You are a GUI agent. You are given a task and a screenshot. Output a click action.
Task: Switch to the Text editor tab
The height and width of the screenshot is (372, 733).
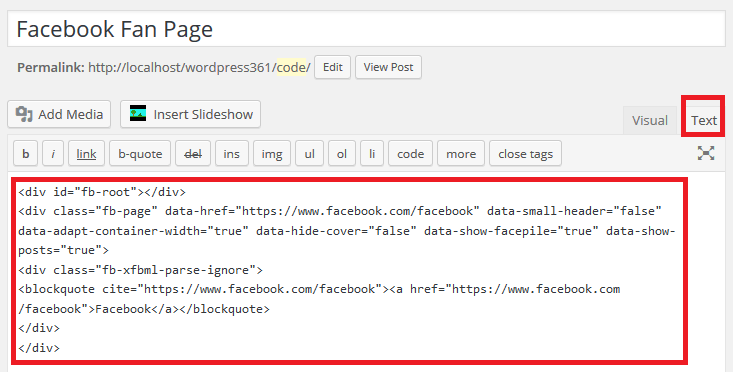pyautogui.click(x=704, y=121)
